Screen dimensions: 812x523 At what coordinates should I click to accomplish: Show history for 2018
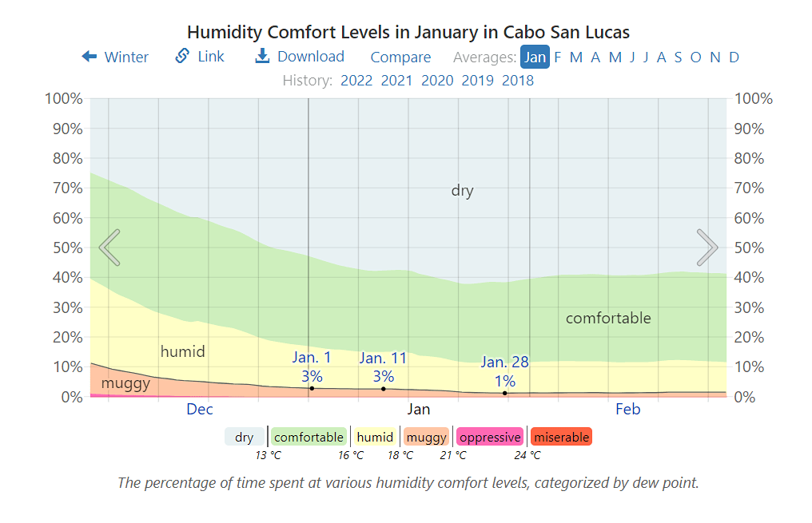[x=518, y=80]
